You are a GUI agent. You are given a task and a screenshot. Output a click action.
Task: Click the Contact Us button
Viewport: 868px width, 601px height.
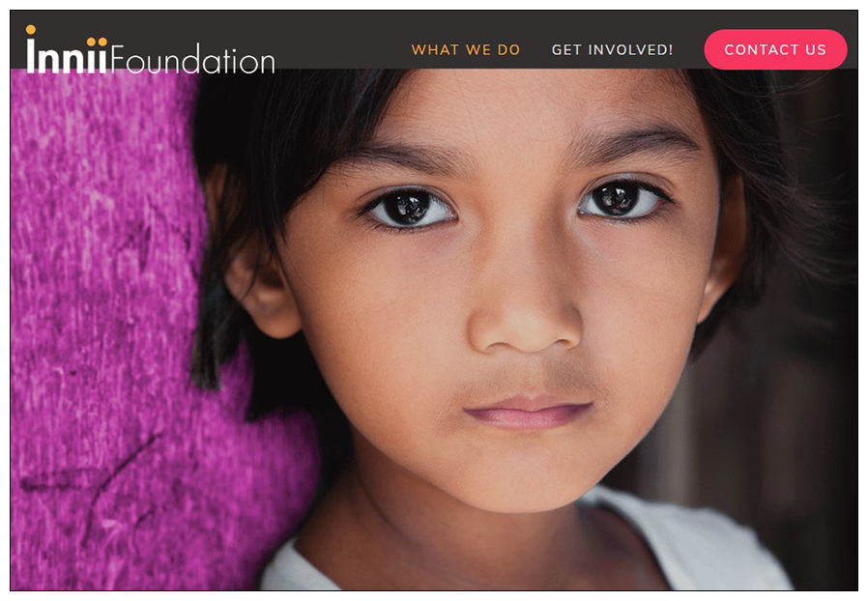[x=775, y=50]
